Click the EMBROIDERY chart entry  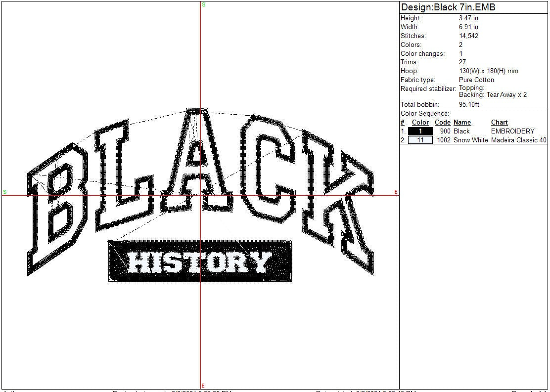pyautogui.click(x=512, y=131)
